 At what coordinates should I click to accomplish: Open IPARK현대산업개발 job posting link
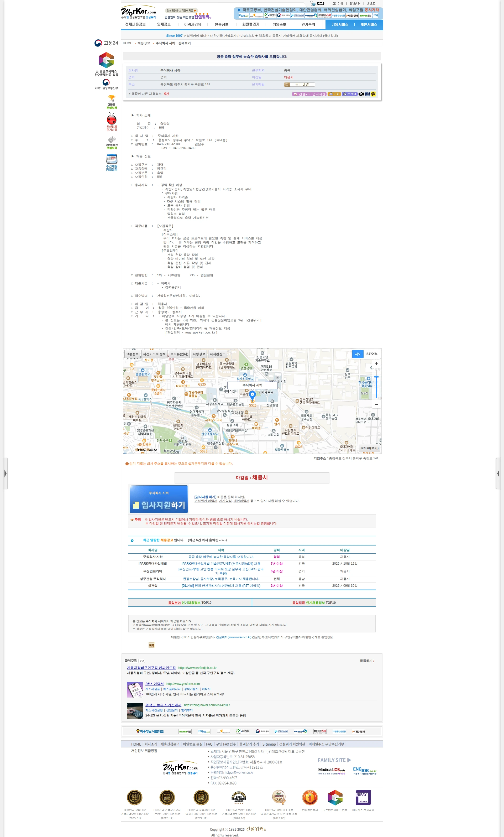[x=221, y=564]
